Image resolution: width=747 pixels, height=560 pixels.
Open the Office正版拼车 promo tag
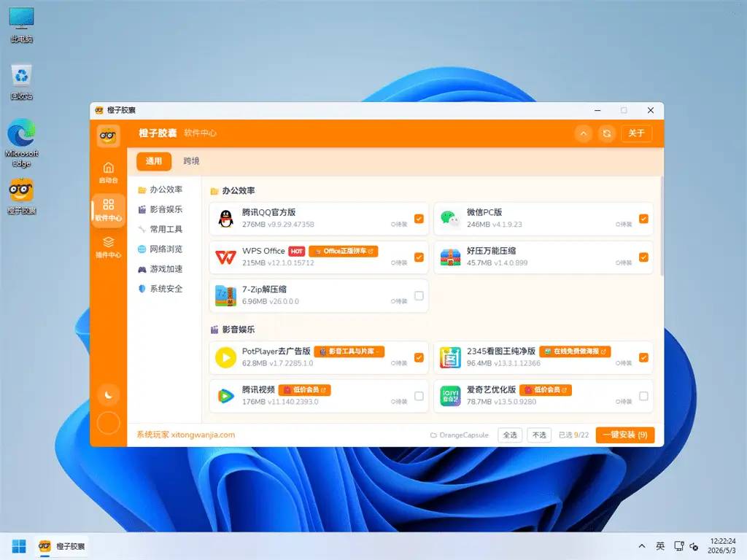[x=344, y=251]
